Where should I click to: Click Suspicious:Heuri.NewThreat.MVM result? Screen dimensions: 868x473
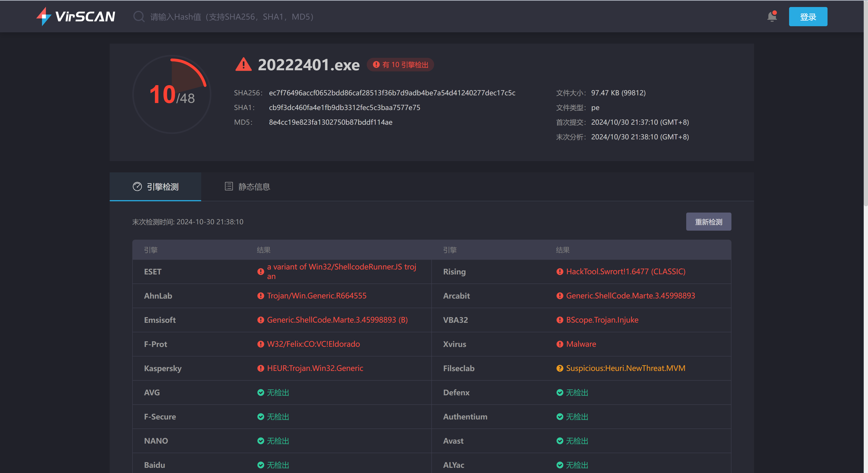click(625, 368)
